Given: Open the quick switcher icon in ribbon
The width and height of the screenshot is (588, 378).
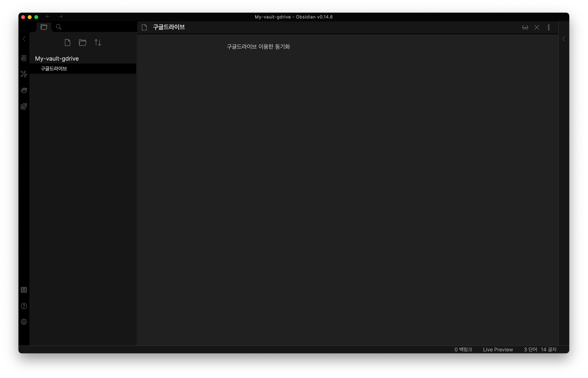Looking at the screenshot, I should [x=24, y=58].
